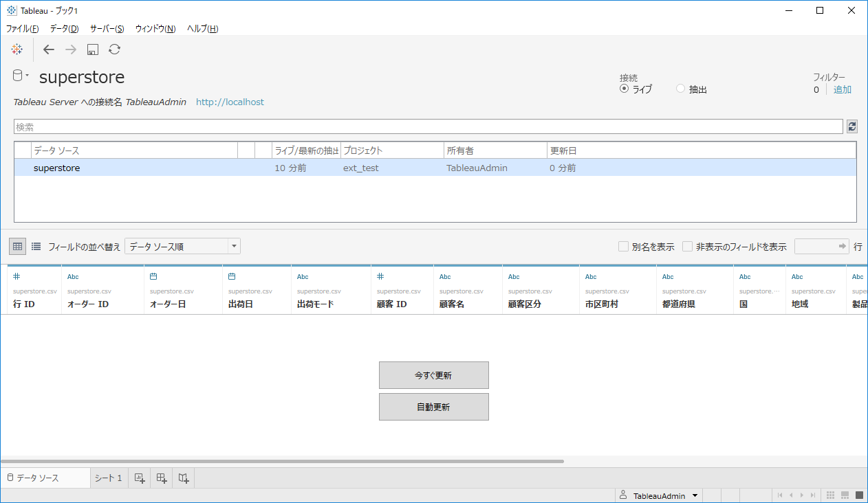Show filmstrip view icon in status bar
This screenshot has width=868, height=503.
pyautogui.click(x=845, y=495)
